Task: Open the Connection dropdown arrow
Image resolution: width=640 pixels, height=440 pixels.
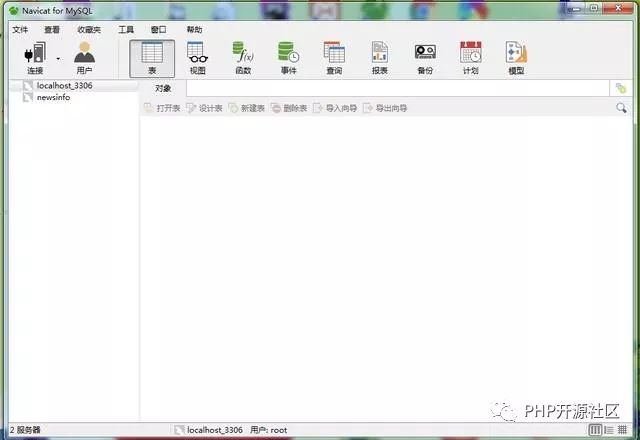Action: [58, 59]
